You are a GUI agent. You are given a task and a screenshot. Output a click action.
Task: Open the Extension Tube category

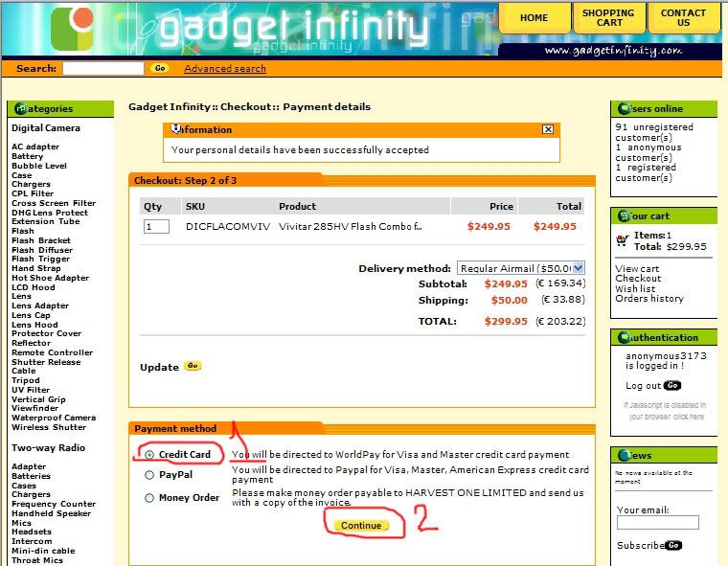tap(46, 221)
